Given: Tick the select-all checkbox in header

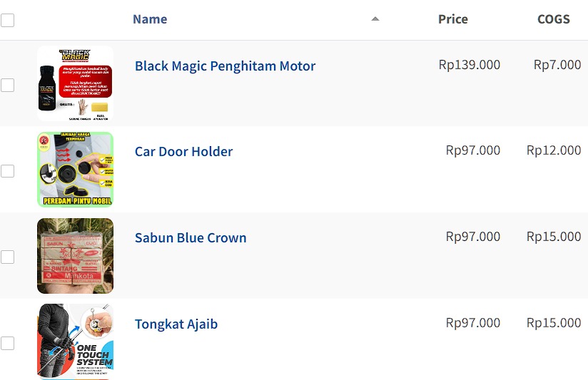Looking at the screenshot, I should [7, 21].
